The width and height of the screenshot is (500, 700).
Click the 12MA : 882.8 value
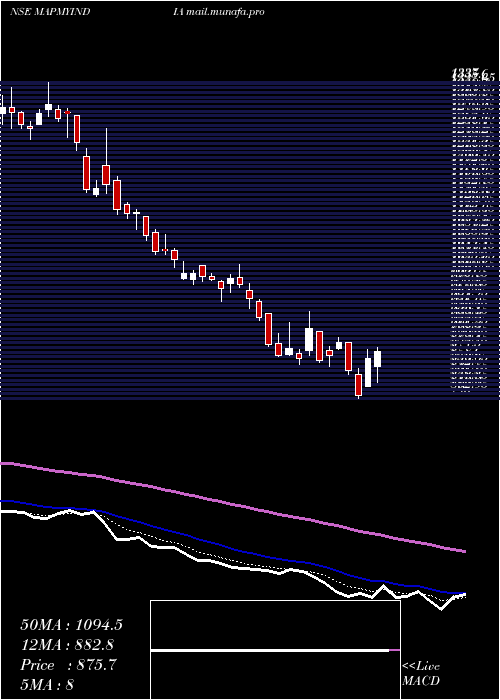[67, 645]
